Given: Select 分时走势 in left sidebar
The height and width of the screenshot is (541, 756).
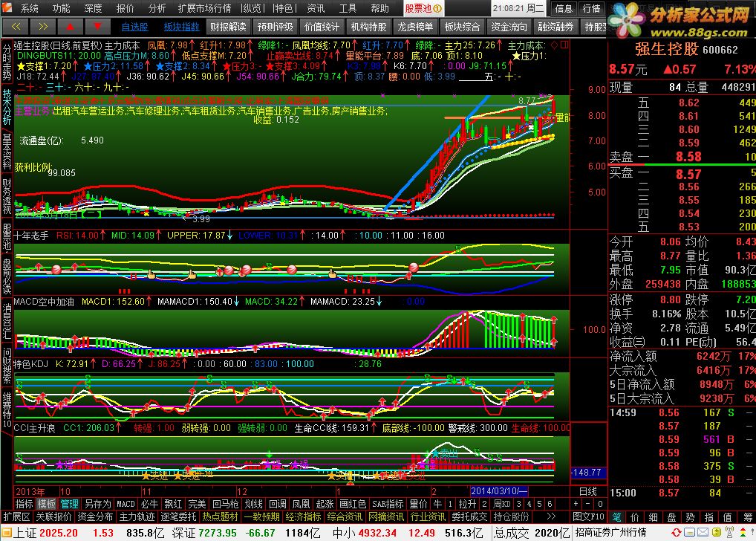Looking at the screenshot, I should [x=7, y=62].
